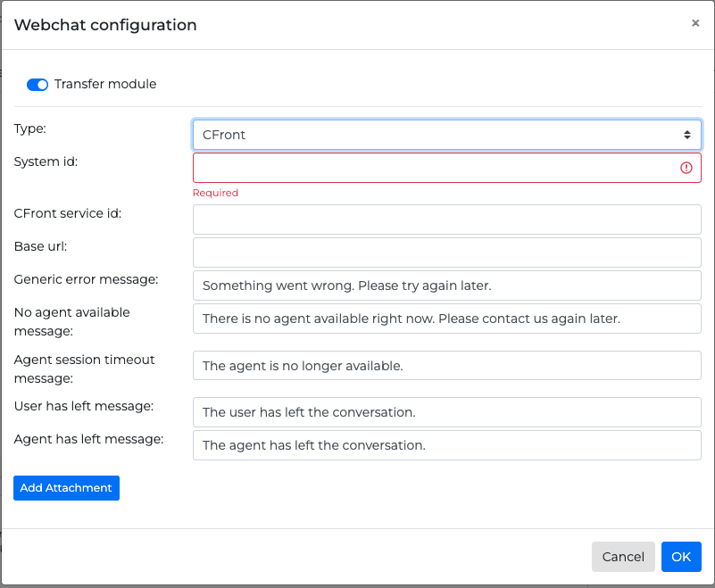Edit the Generic error message field

(446, 286)
